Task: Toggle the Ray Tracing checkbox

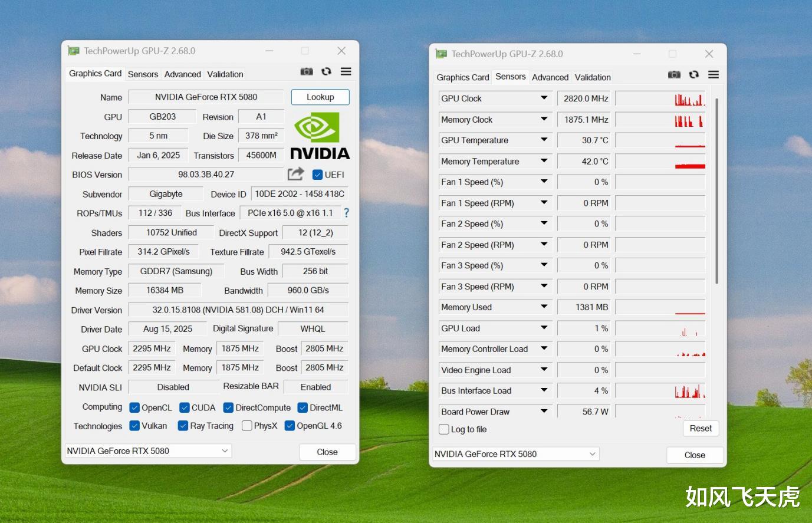Action: click(x=183, y=426)
